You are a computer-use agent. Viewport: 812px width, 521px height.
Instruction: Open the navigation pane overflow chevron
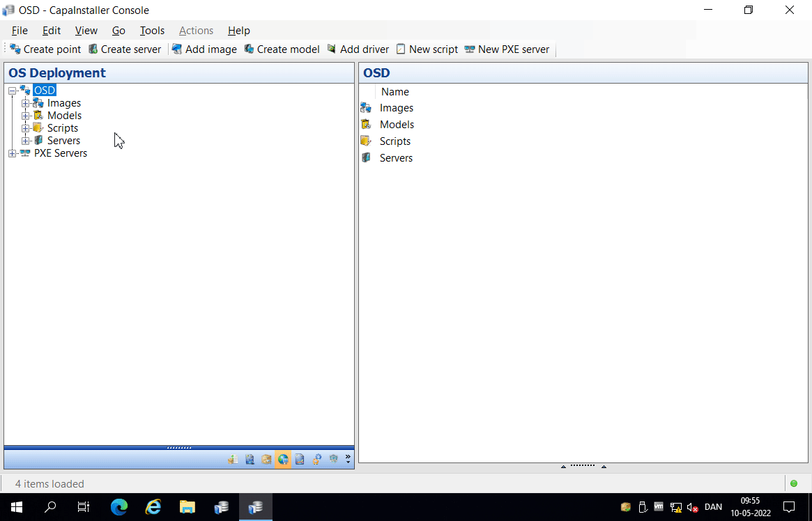tap(348, 460)
